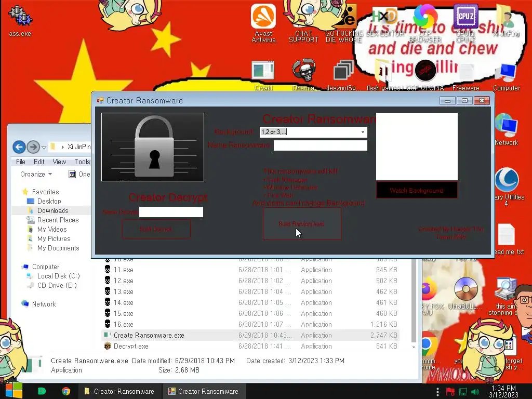Expand the Xi JinPing path chevron
532x399 pixels.
(x=62, y=147)
